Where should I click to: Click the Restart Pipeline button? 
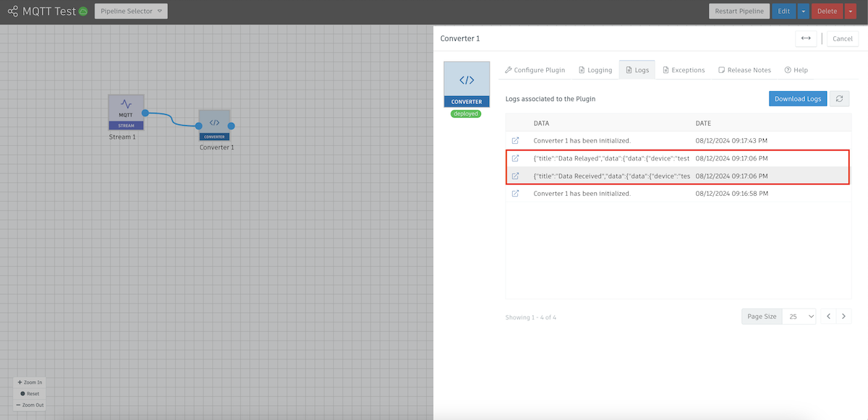click(x=739, y=12)
